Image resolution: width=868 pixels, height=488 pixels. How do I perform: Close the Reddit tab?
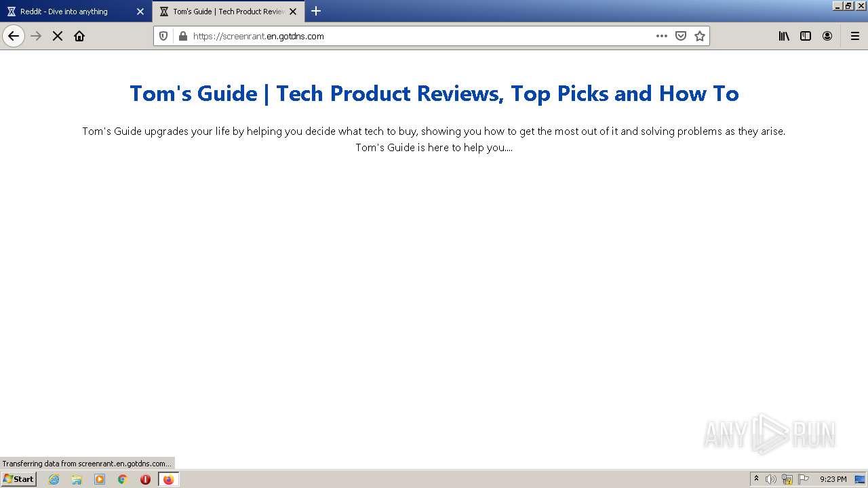[x=140, y=12]
